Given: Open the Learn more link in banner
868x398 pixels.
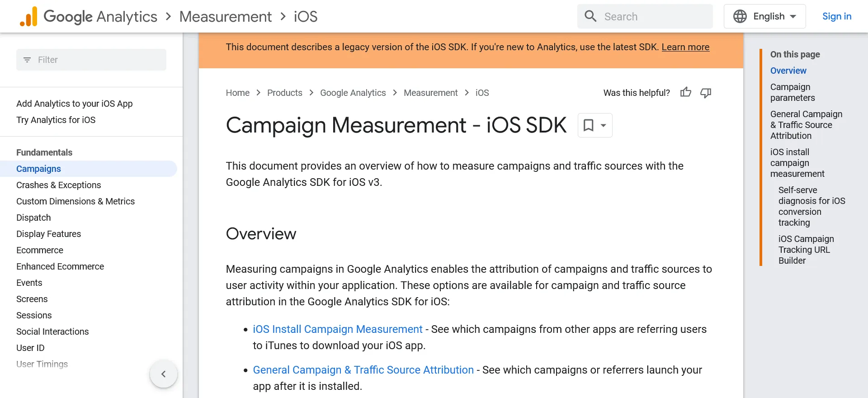Looking at the screenshot, I should click(685, 47).
